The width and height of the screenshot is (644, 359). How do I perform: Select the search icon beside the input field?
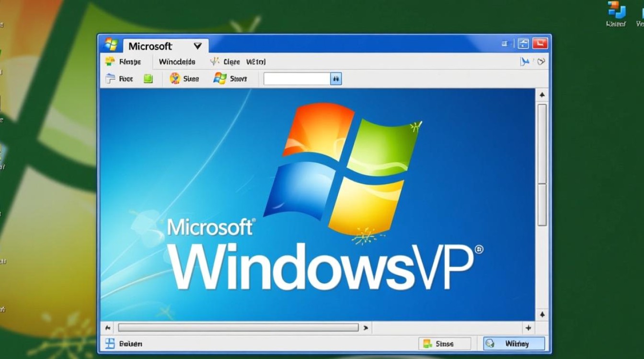(x=336, y=79)
